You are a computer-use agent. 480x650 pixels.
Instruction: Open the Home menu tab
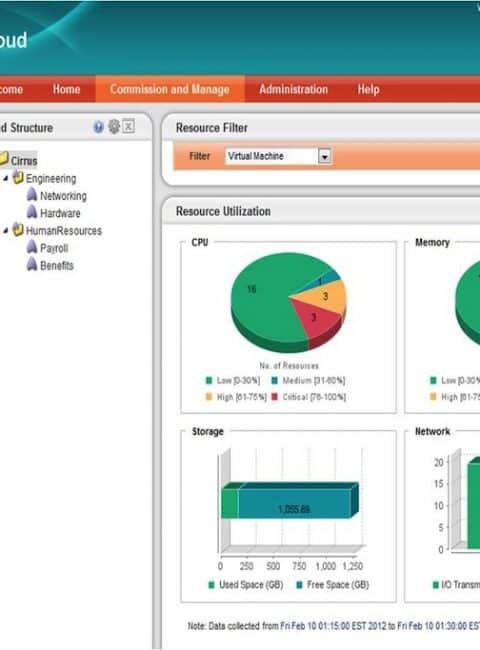point(66,90)
